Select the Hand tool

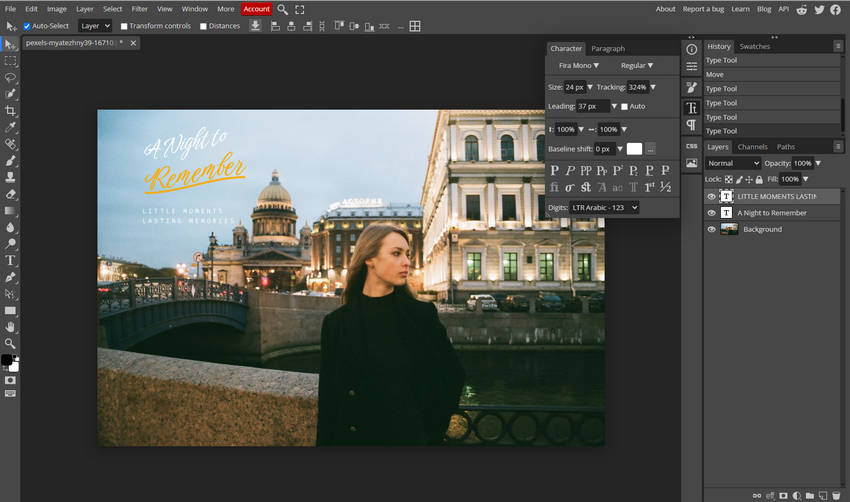pyautogui.click(x=10, y=327)
